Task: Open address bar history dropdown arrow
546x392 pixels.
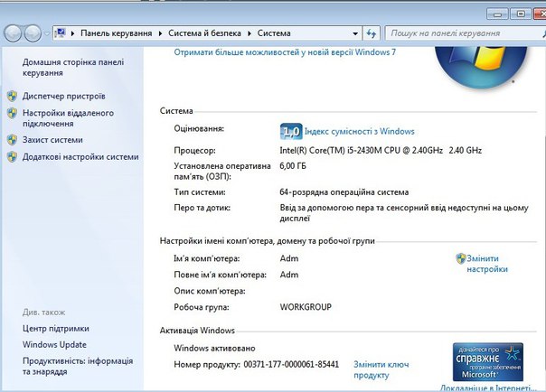Action: 355,33
